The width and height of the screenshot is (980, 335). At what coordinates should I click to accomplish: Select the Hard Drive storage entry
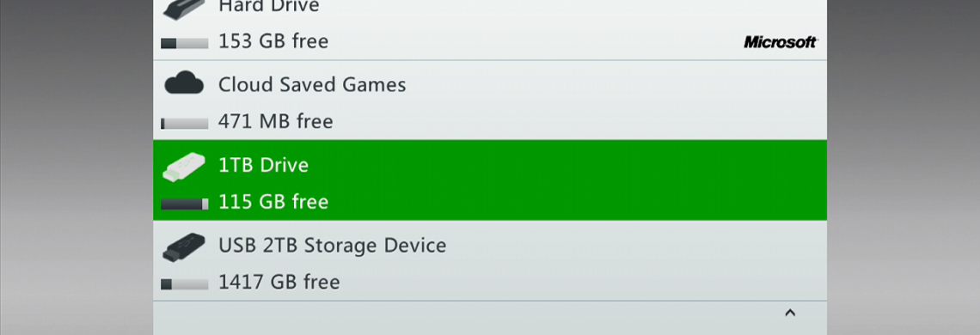(x=490, y=29)
